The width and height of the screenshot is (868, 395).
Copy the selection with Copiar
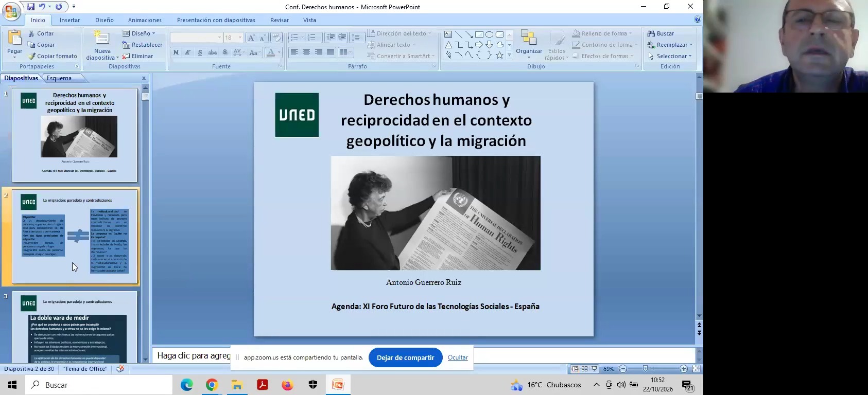(41, 45)
